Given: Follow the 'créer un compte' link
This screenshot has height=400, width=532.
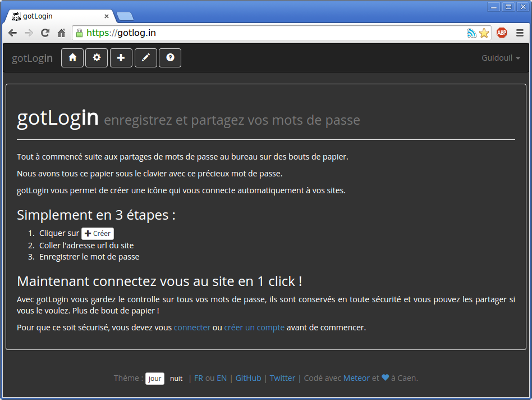Looking at the screenshot, I should click(x=254, y=328).
